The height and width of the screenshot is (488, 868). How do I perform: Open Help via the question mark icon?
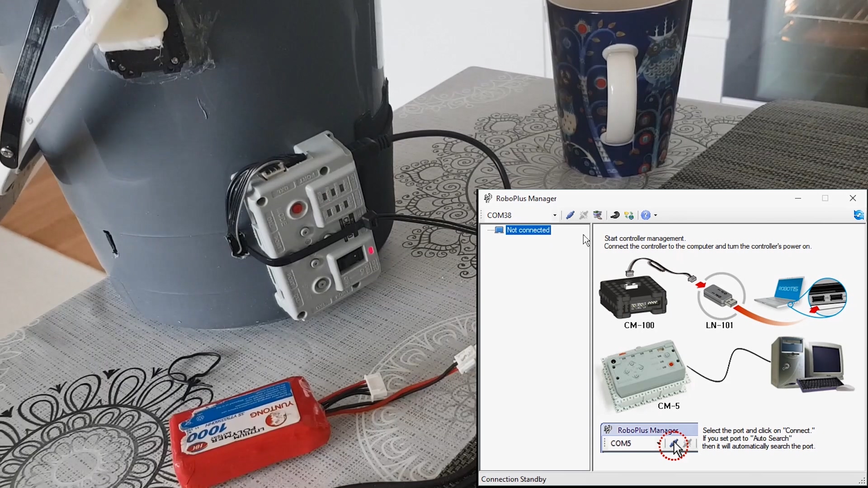coord(646,215)
